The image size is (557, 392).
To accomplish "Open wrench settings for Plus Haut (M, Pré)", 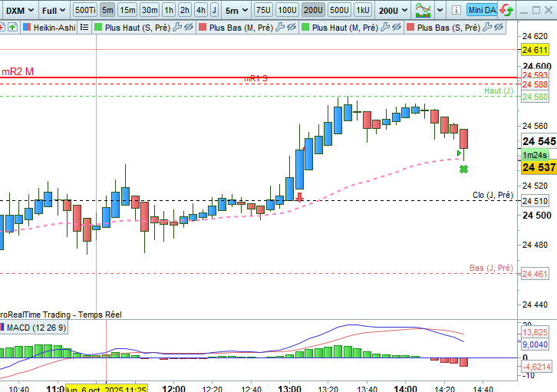I will (385, 27).
